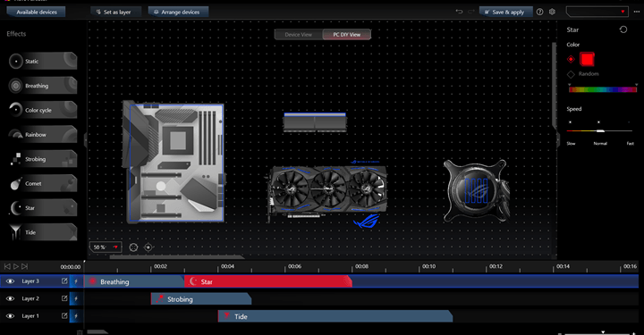
Task: Click the lightning icon on Layer 1
Action: point(76,315)
